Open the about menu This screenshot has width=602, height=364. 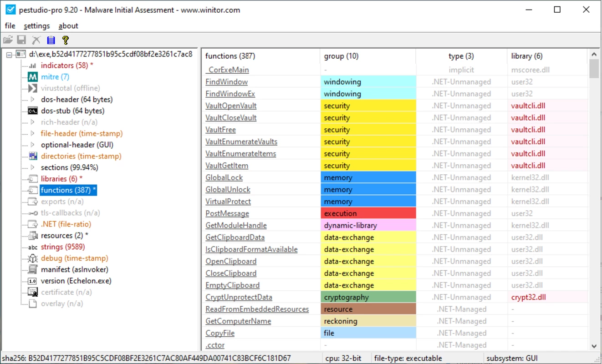click(x=68, y=26)
